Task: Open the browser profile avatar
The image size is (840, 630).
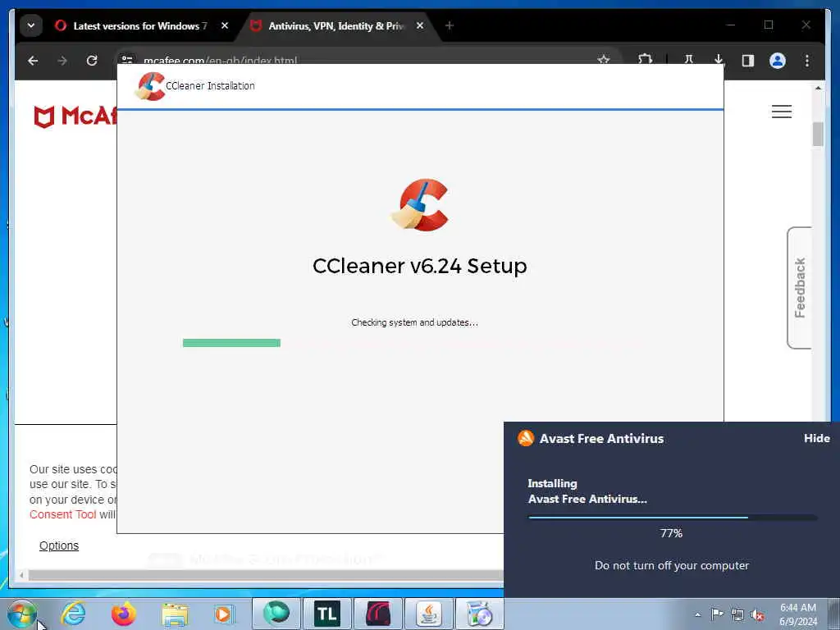Action: pyautogui.click(x=778, y=61)
